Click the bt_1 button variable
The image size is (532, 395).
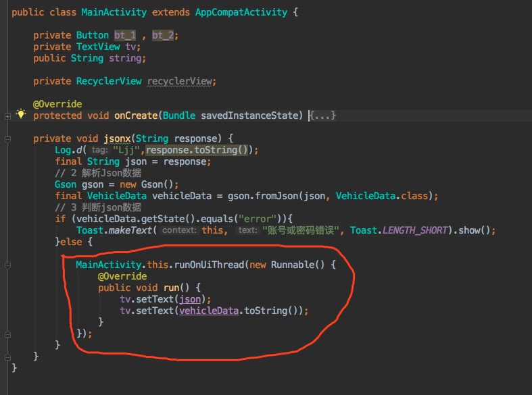click(124, 35)
